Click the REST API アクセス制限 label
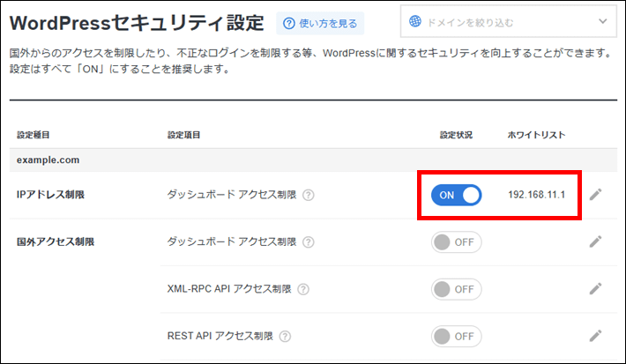 (x=220, y=336)
